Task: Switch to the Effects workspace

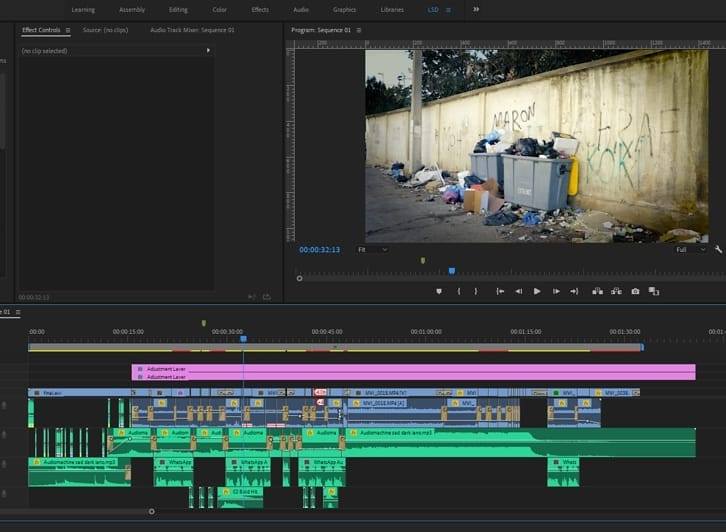Action: pos(260,10)
